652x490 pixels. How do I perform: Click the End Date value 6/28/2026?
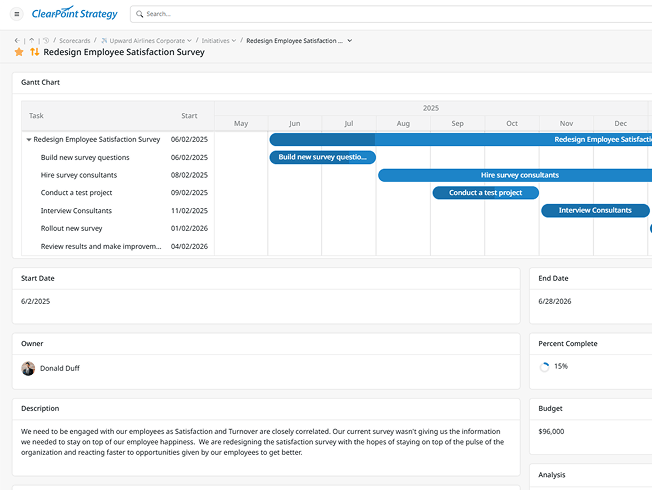pyautogui.click(x=555, y=301)
